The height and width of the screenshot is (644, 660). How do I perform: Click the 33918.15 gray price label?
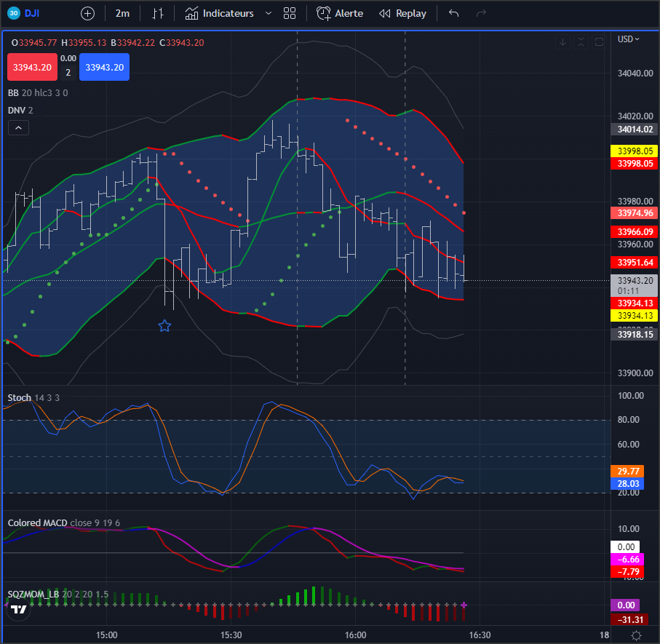(x=635, y=335)
